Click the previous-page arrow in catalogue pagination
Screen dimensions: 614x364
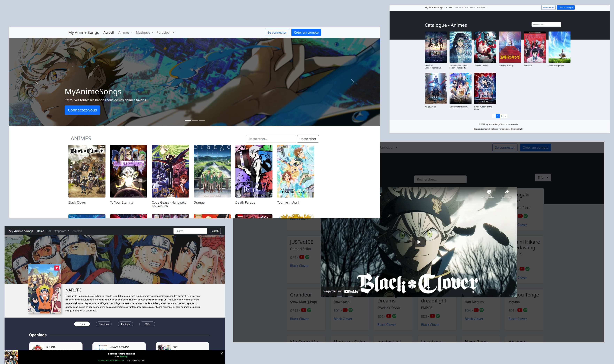pos(494,116)
